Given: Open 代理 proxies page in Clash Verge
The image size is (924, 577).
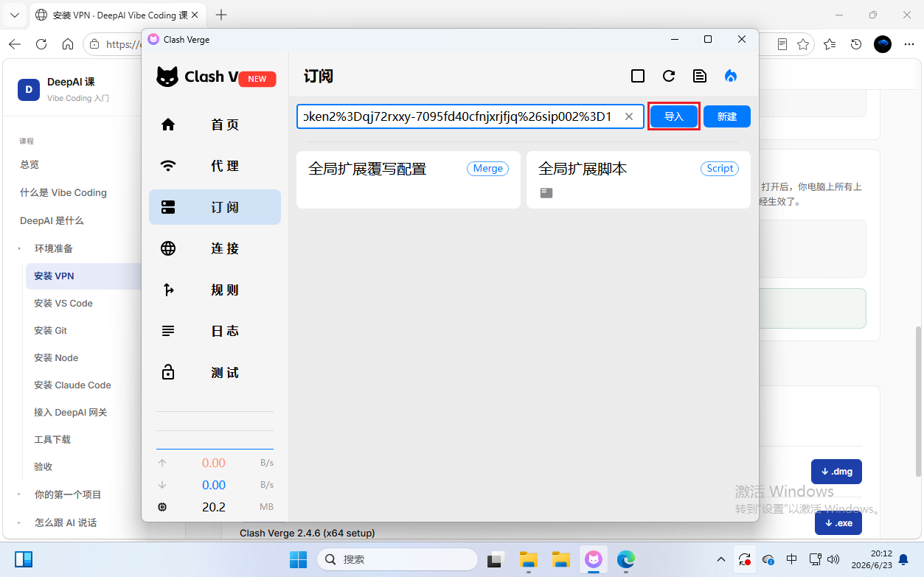Looking at the screenshot, I should click(x=215, y=166).
